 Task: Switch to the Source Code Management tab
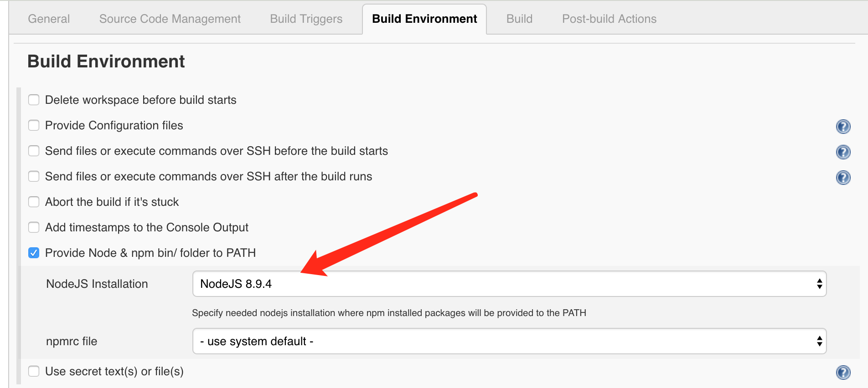click(170, 19)
